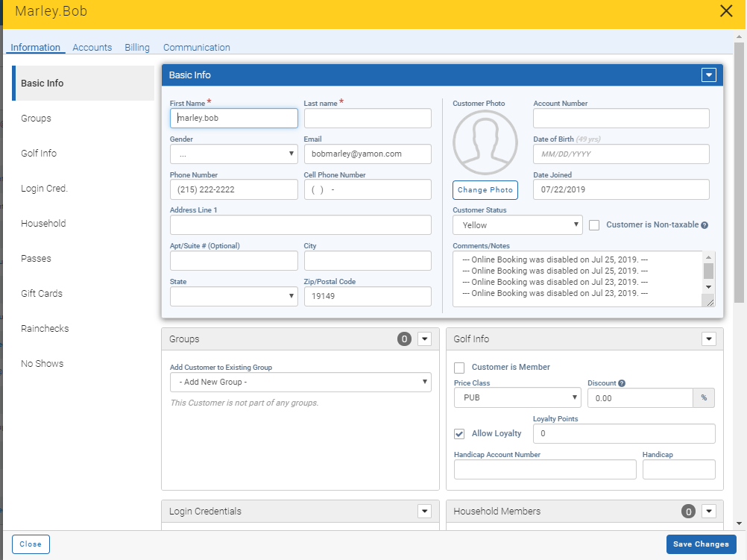Screen dimensions: 747x560
Task: Switch to the Information tab
Action: tap(35, 47)
